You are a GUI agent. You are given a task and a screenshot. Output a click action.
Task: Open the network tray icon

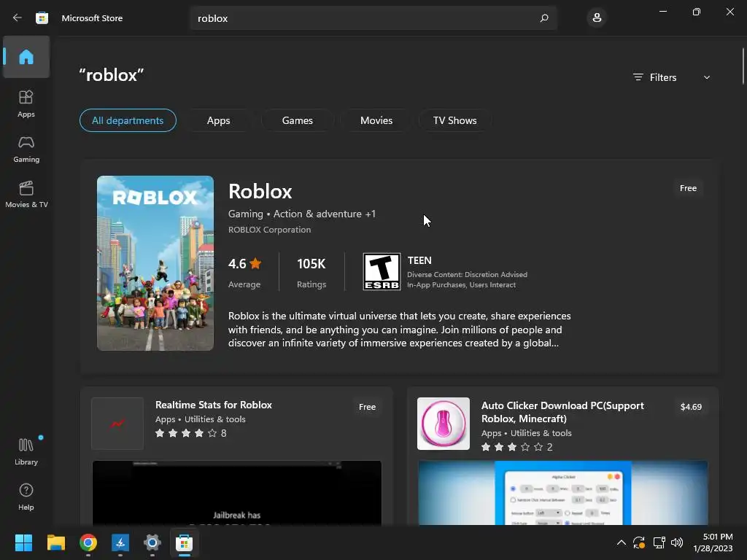(659, 542)
